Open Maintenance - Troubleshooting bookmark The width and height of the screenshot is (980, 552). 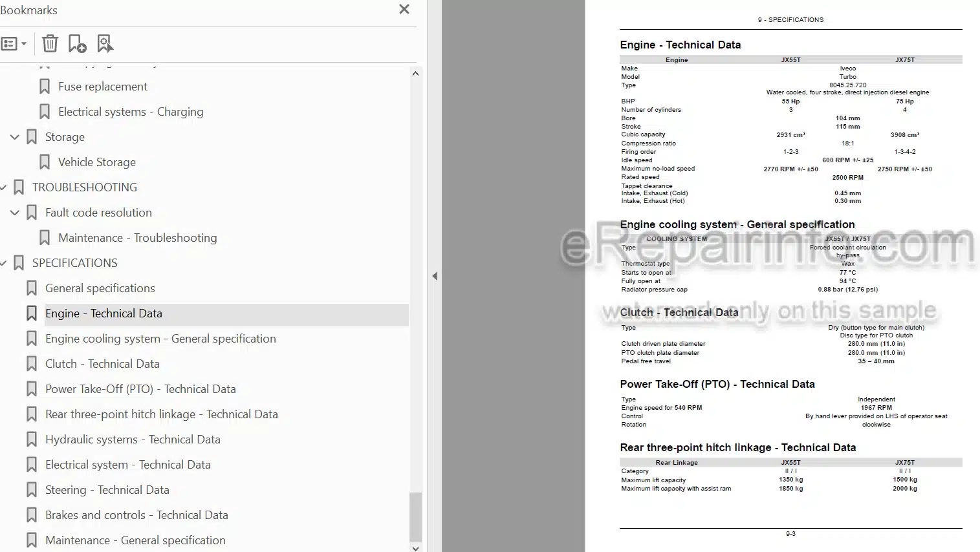138,238
